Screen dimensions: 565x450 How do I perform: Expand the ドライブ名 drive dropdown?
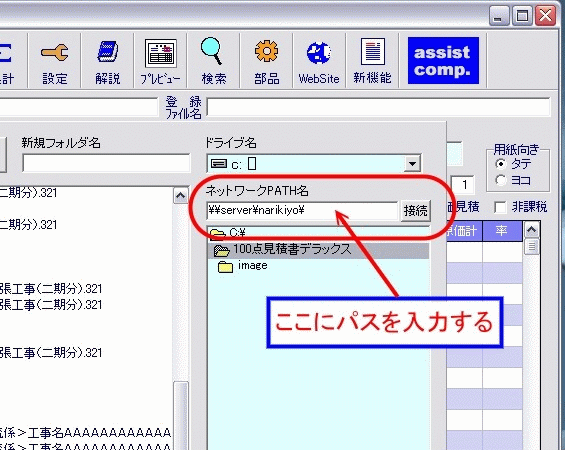click(412, 164)
